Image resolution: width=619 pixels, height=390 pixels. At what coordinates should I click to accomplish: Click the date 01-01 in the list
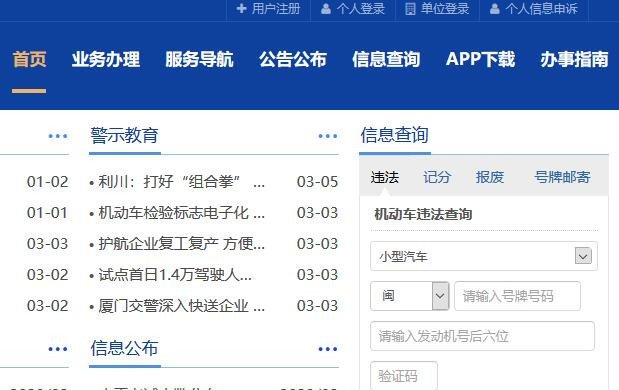[x=47, y=213]
